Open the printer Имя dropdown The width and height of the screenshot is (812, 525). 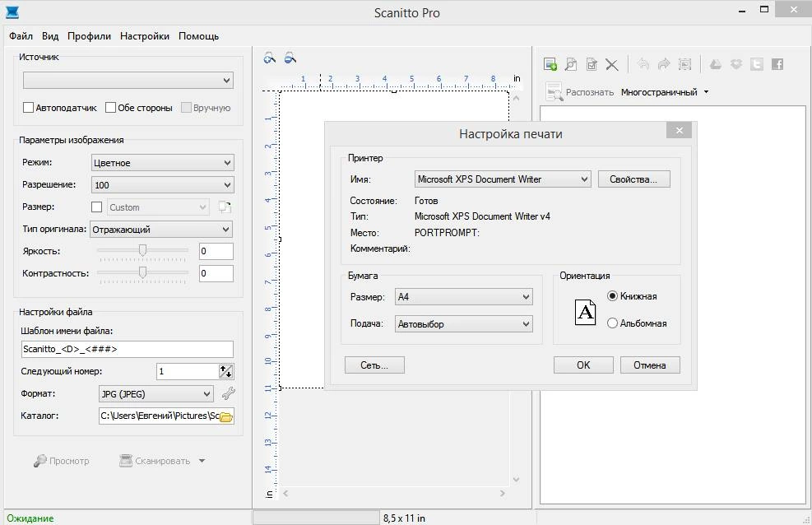point(503,179)
